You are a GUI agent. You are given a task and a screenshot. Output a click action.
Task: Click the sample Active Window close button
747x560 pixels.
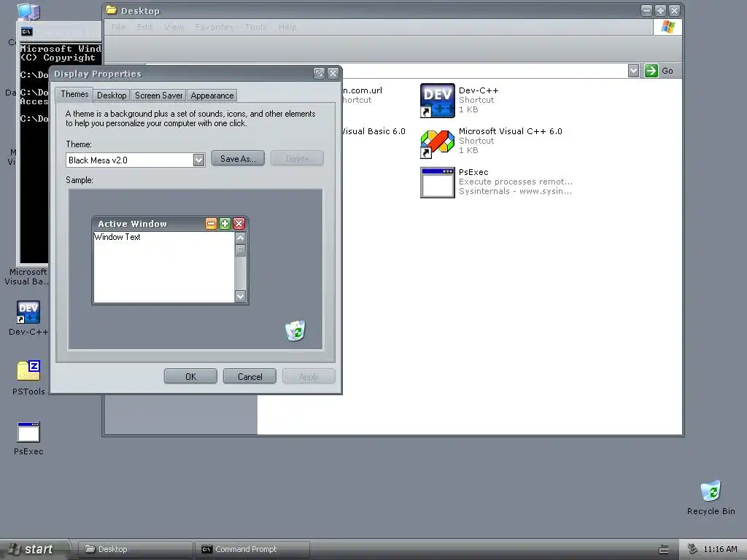coord(239,223)
